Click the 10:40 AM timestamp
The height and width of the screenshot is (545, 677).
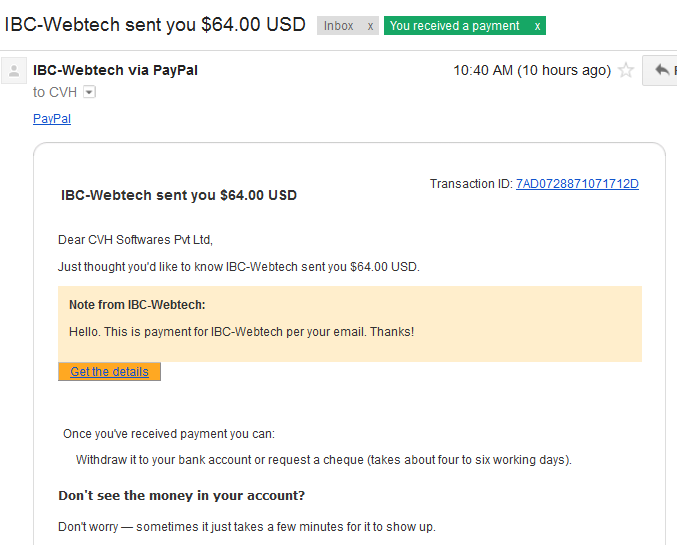[532, 70]
